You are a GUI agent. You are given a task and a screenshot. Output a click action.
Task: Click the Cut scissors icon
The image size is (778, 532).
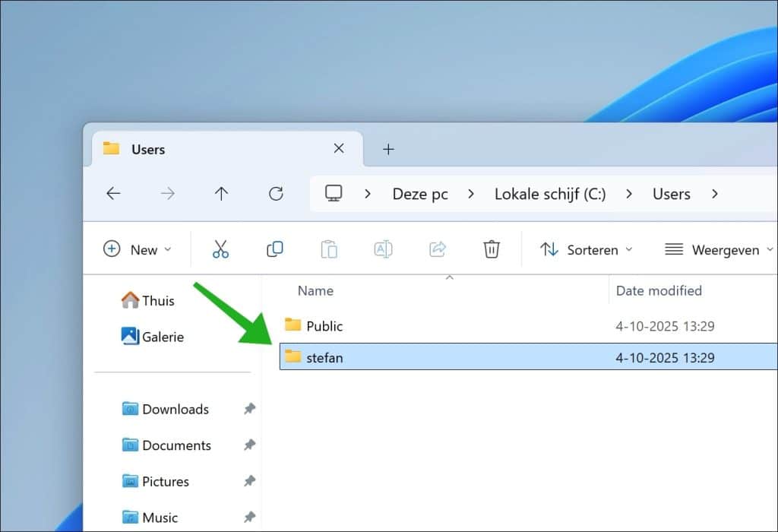[220, 249]
